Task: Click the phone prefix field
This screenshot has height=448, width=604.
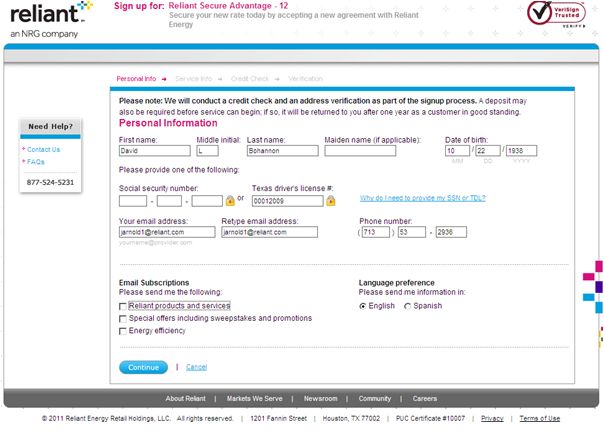Action: pos(412,232)
